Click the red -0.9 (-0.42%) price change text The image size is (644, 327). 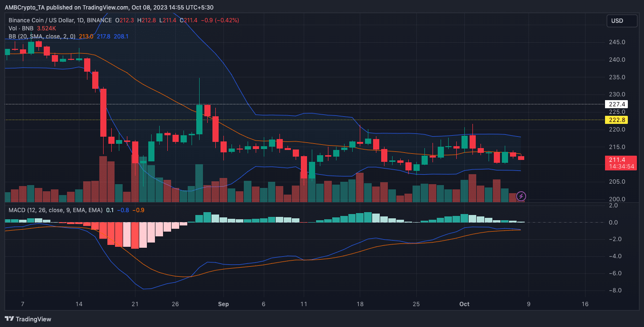[x=220, y=20]
